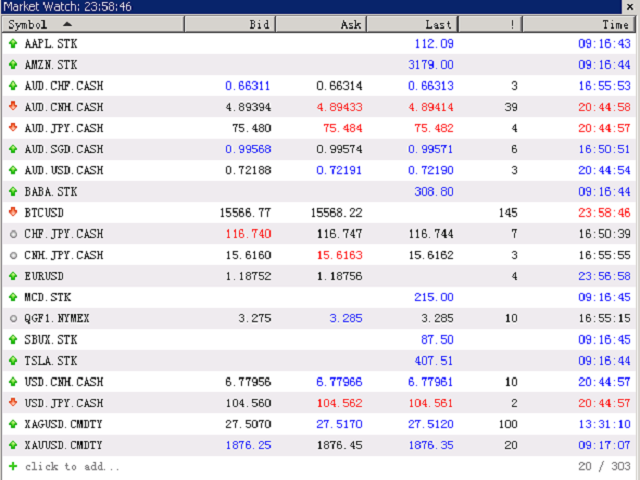The width and height of the screenshot is (640, 480).
Task: Select the CNH.JPY.CASH symbol name
Action: click(x=64, y=255)
